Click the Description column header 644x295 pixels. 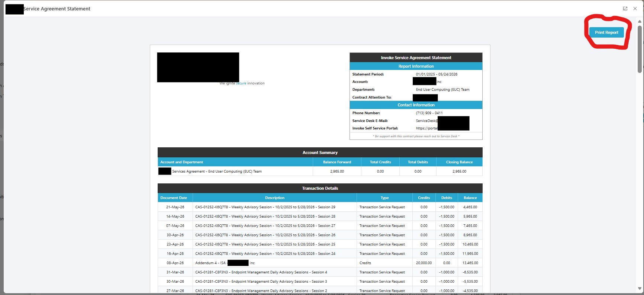tap(274, 198)
